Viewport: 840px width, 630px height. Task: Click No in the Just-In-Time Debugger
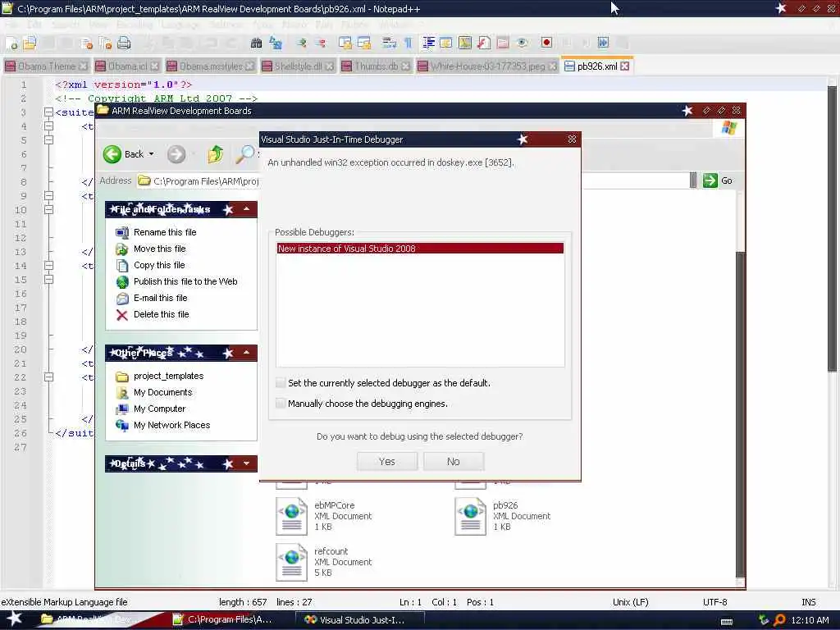point(453,461)
